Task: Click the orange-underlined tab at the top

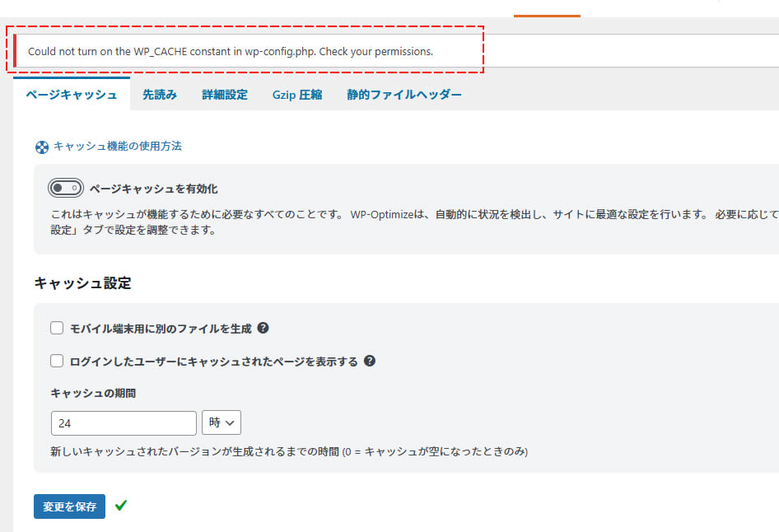Action: [547, 12]
